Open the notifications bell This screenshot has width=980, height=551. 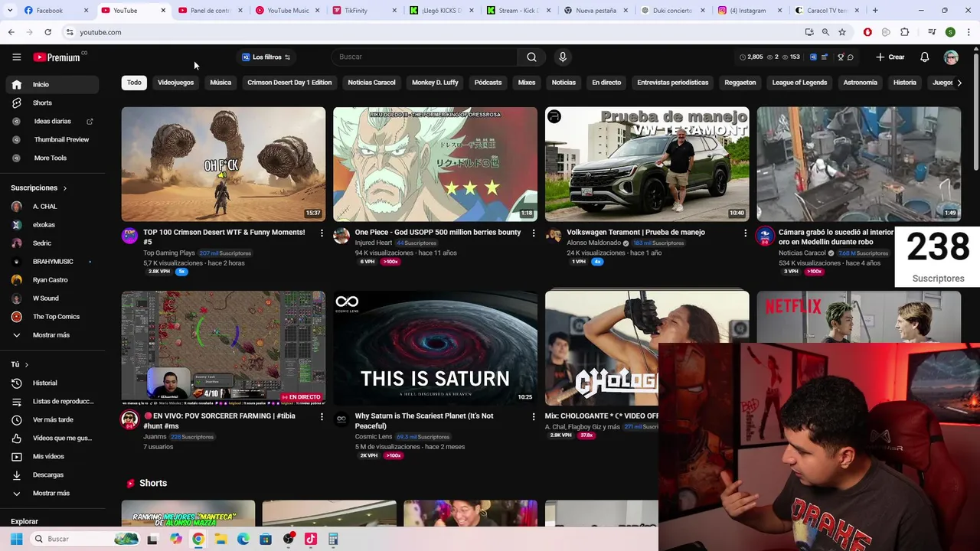(x=925, y=57)
